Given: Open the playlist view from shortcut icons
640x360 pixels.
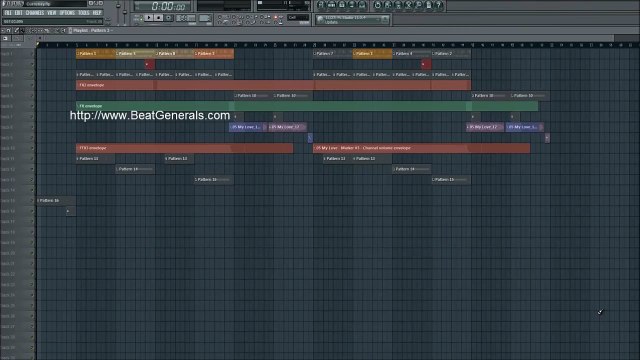Looking at the screenshot, I should pyautogui.click(x=321, y=5).
